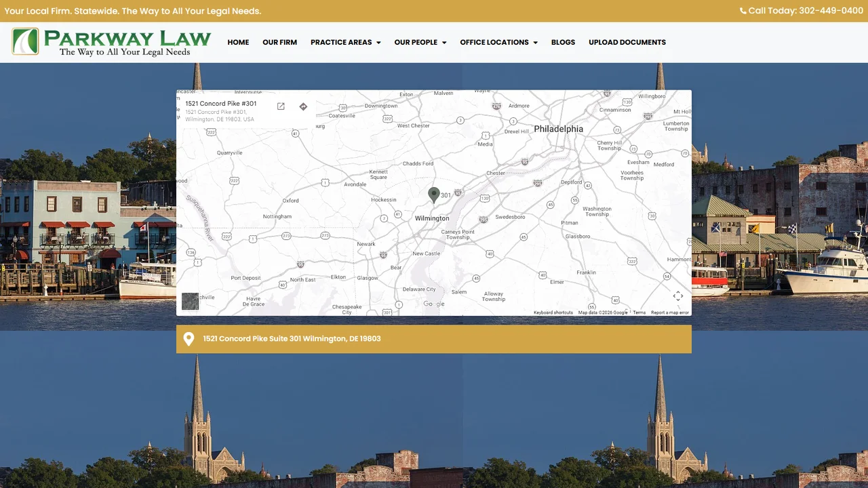Click Chester label on map
The image size is (868, 488).
pyautogui.click(x=496, y=173)
